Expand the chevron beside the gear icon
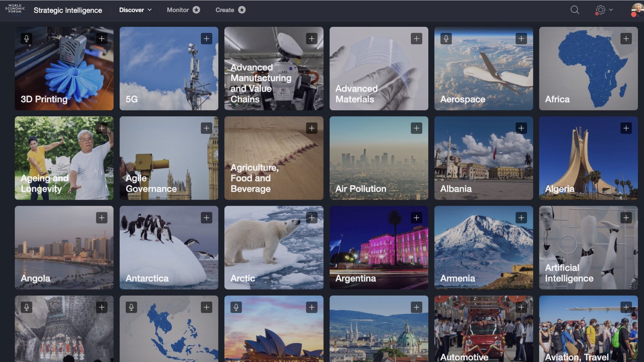644x362 pixels. (x=611, y=10)
